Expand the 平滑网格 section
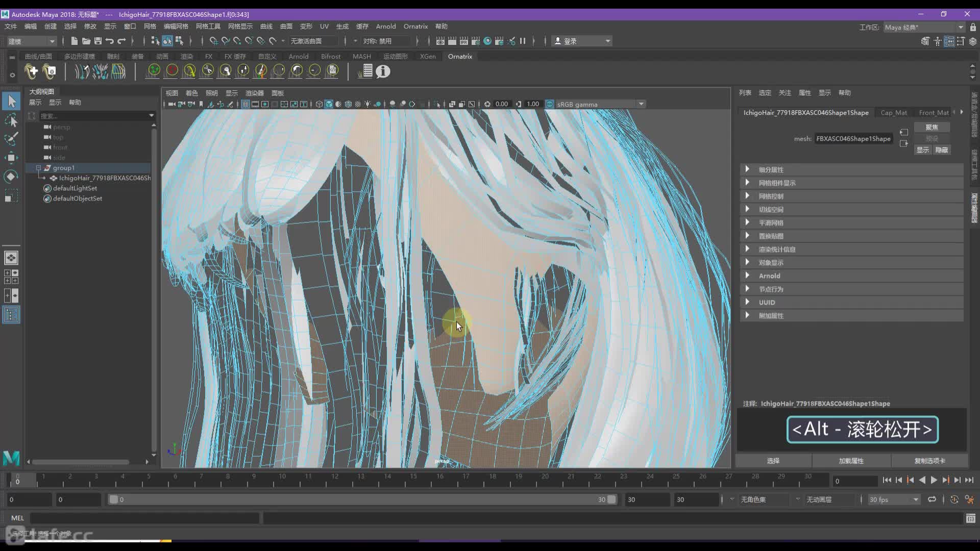 pyautogui.click(x=851, y=222)
